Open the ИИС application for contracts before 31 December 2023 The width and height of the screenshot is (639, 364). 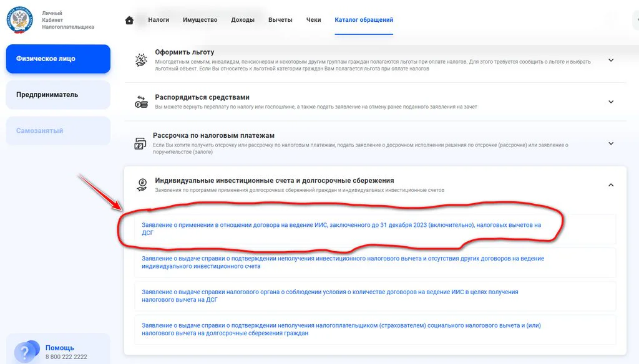click(341, 229)
